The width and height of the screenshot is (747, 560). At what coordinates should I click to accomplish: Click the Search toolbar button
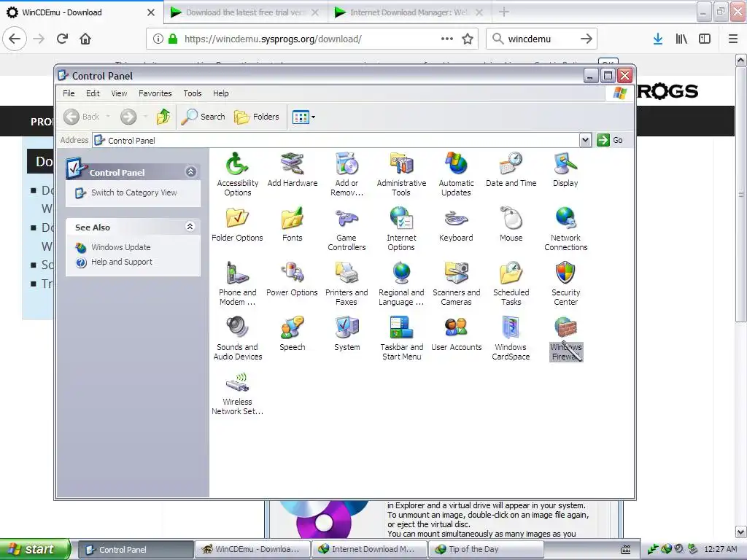[204, 117]
